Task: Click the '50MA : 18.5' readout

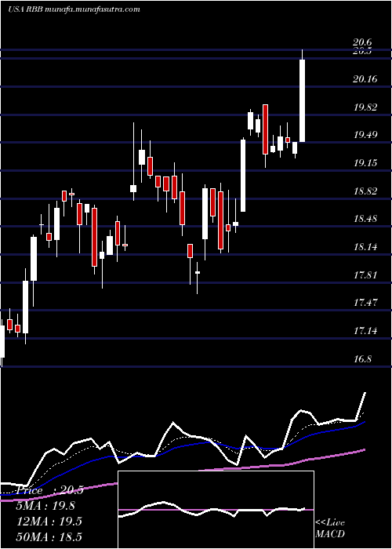Action: click(49, 536)
